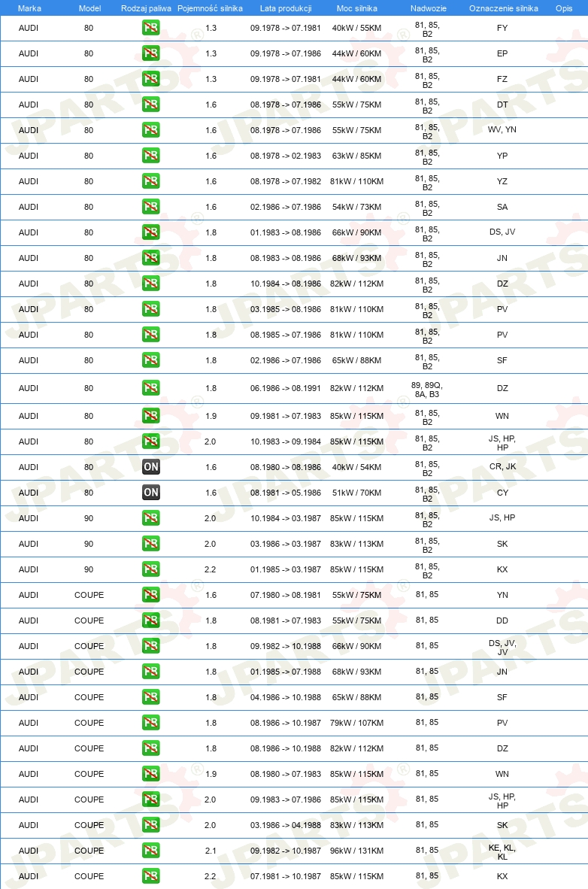Click petrol icon in Coupe DS, JV, JV row
The image size is (588, 889).
151,645
